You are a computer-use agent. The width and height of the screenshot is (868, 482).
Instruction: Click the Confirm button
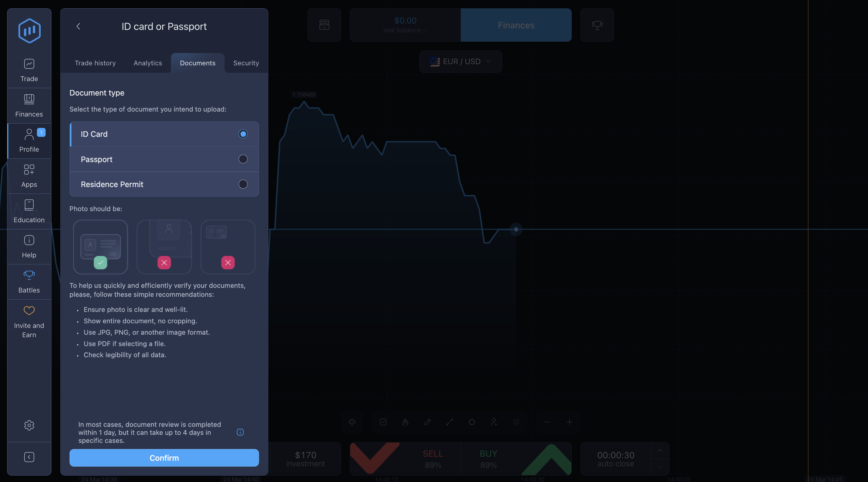(164, 458)
